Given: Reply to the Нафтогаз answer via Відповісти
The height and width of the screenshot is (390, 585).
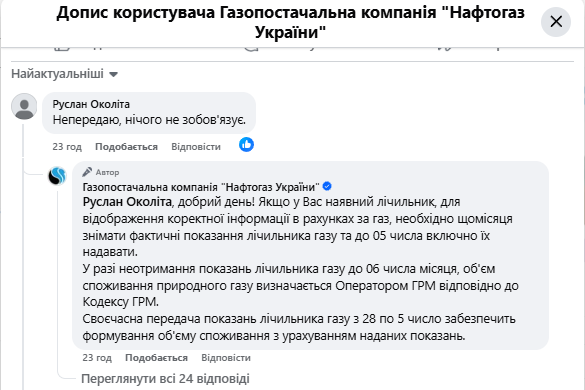Looking at the screenshot, I should (x=226, y=358).
